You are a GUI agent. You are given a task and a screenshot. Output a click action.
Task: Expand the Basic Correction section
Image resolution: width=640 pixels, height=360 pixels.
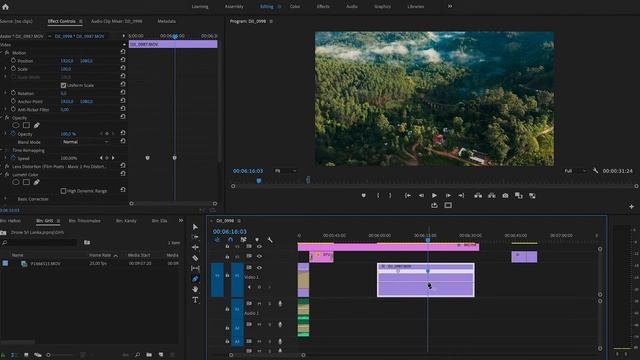[x=5, y=199]
